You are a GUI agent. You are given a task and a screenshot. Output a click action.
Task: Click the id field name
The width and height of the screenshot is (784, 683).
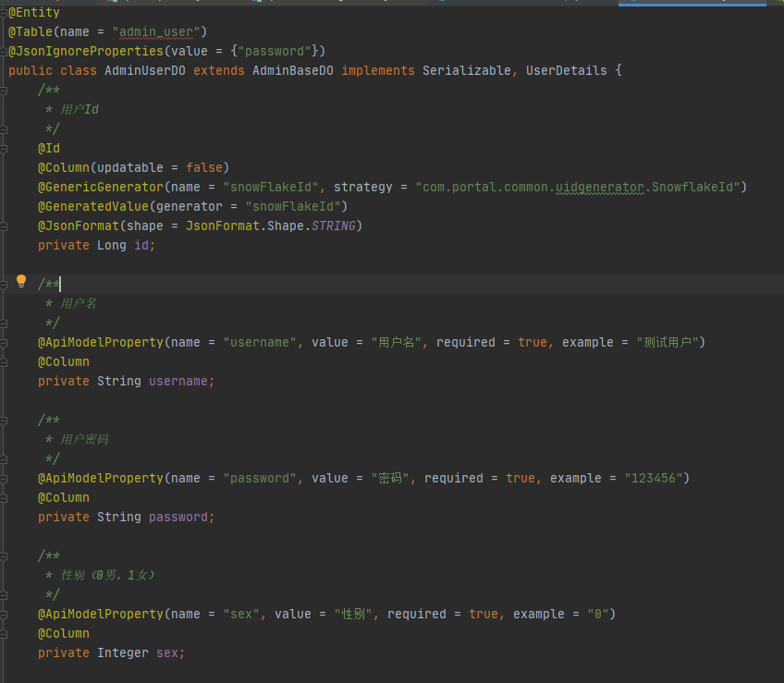coord(141,246)
